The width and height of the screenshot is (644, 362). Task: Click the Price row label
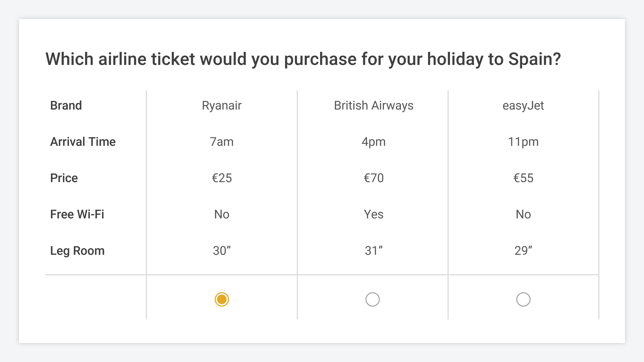coord(64,178)
